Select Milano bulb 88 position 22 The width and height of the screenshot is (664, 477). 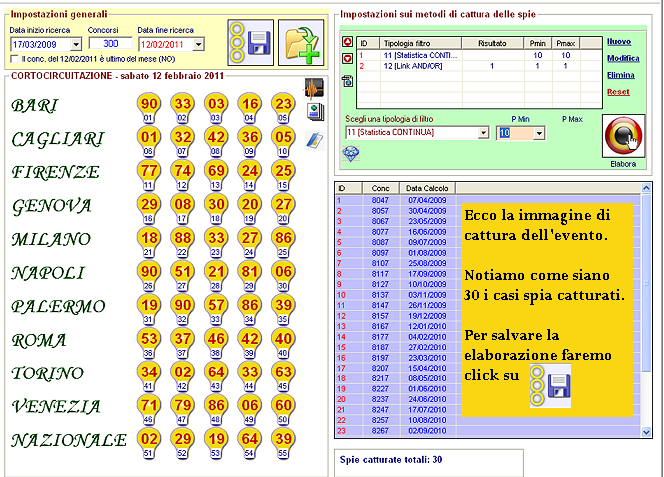pos(183,242)
